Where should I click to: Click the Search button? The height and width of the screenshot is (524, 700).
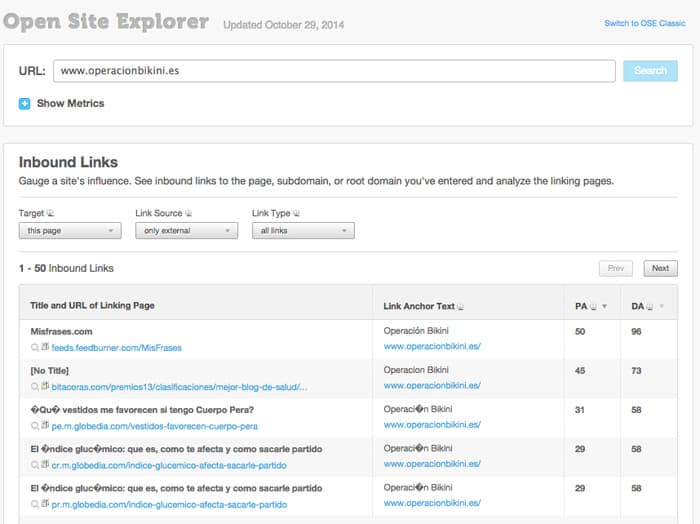650,71
